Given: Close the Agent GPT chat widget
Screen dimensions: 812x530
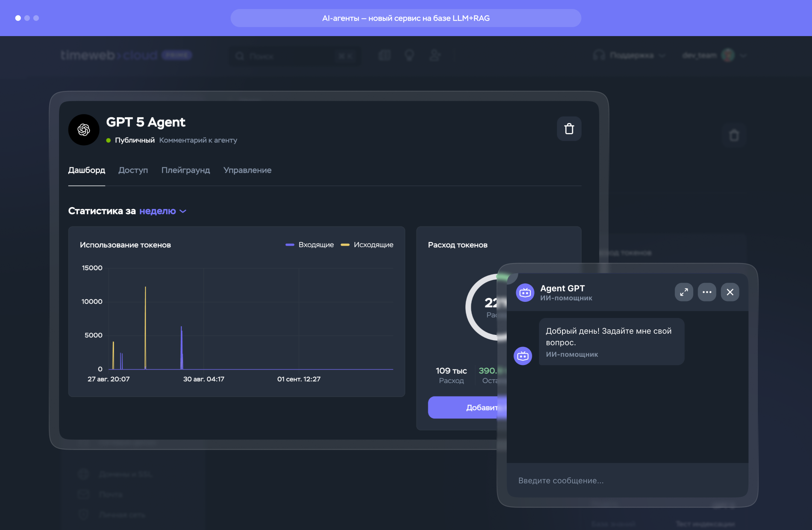Looking at the screenshot, I should (x=730, y=292).
